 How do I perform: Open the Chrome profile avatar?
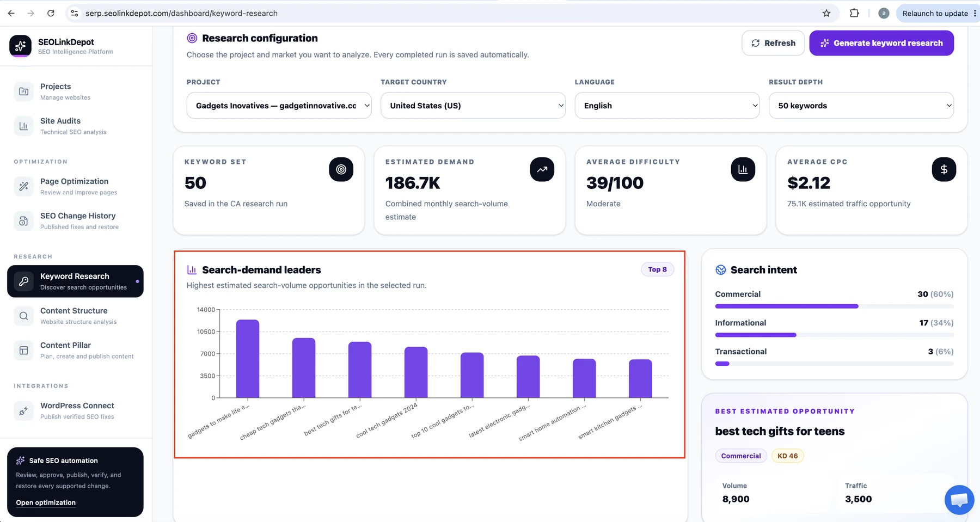(x=884, y=13)
